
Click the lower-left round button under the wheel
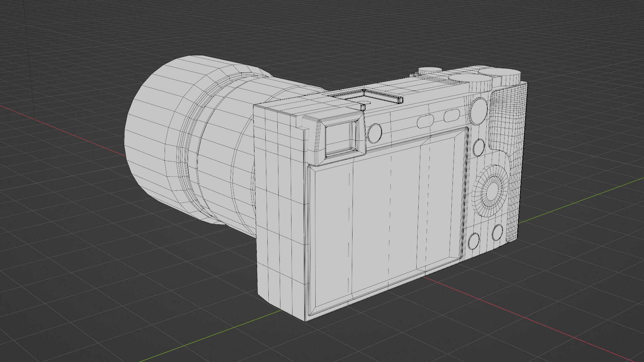coord(474,242)
